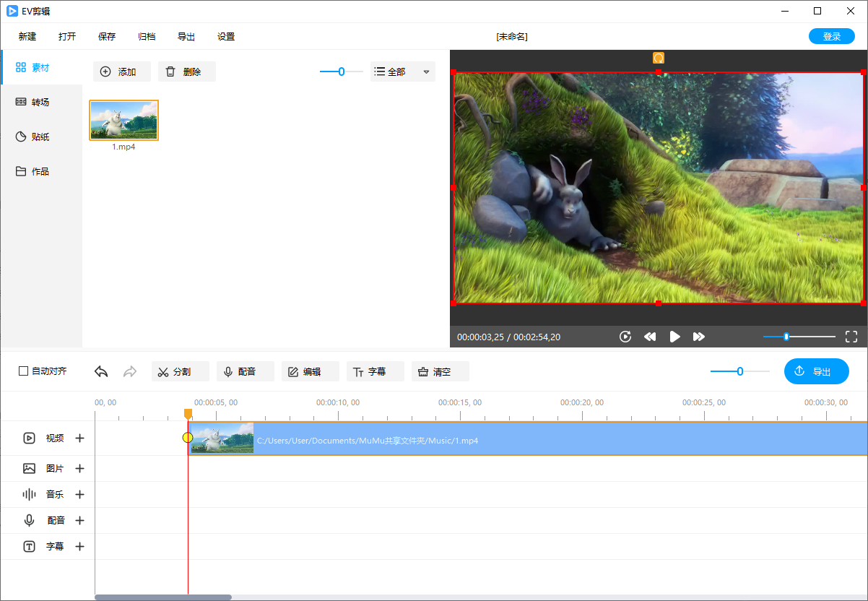Switch to the 转场 transitions tab
This screenshot has height=601, width=868.
click(40, 103)
